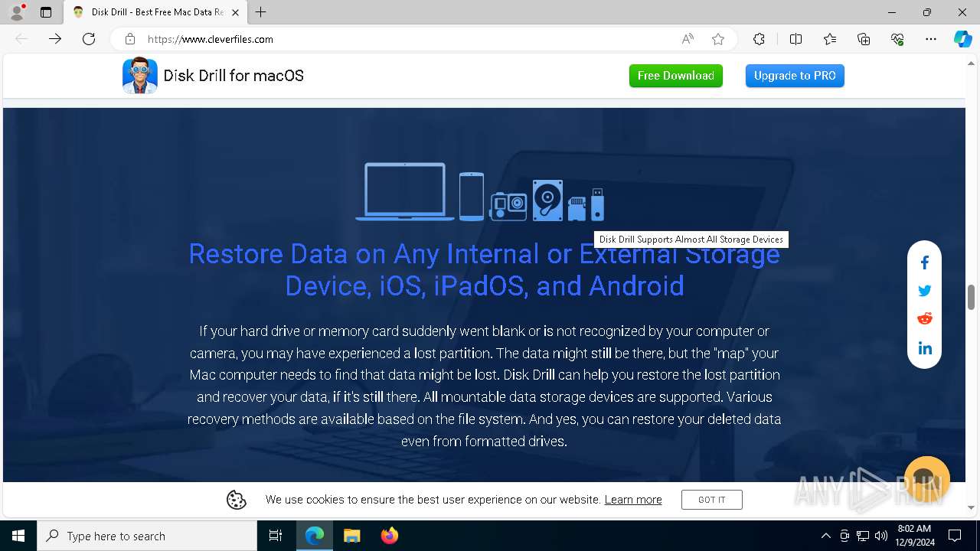Click the laptop device icon
Image resolution: width=980 pixels, height=551 pixels.
[405, 192]
